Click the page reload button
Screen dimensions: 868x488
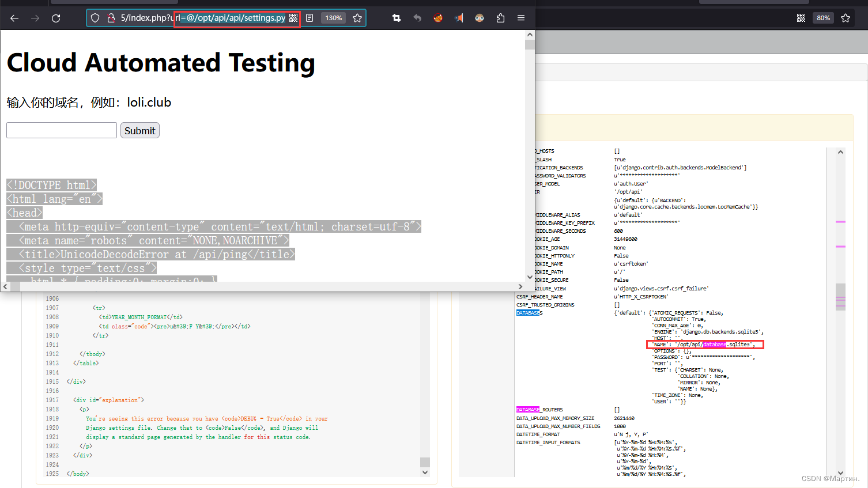[x=55, y=18]
